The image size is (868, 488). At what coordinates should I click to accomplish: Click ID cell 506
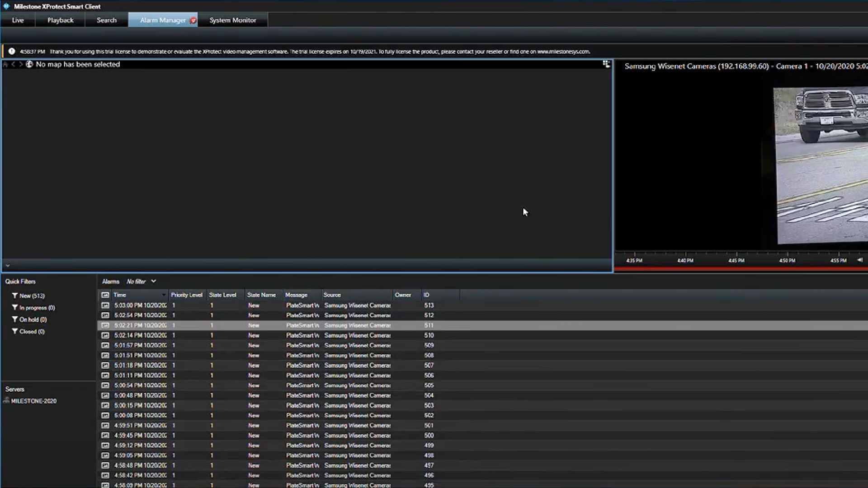[429, 375]
